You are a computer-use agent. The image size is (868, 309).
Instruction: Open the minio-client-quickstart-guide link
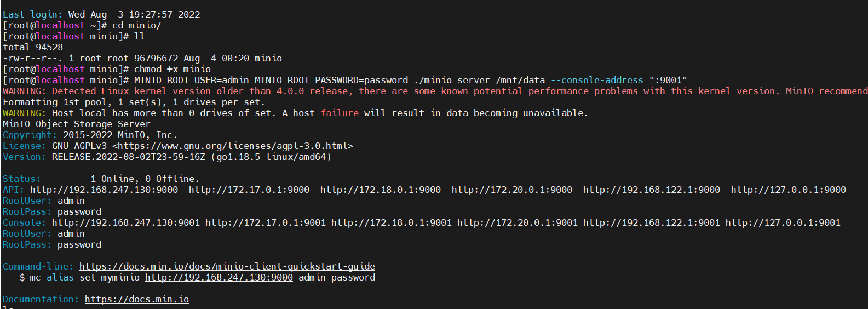[227, 267]
